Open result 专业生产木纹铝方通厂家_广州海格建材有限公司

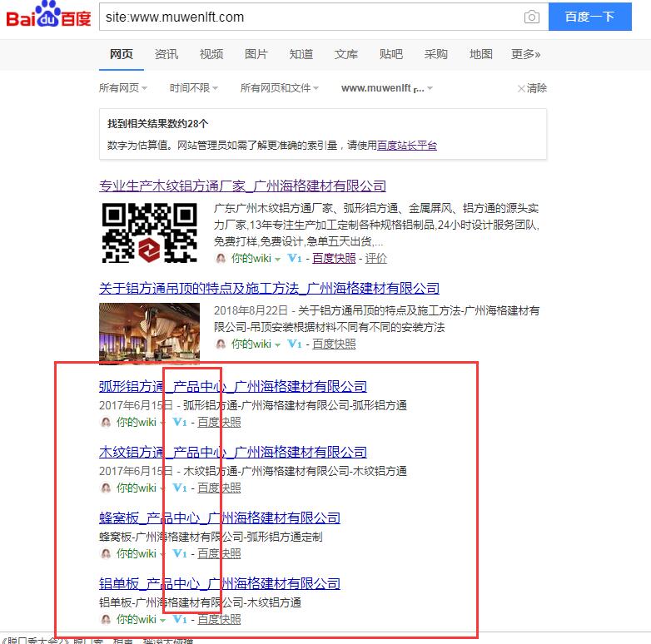point(242,186)
